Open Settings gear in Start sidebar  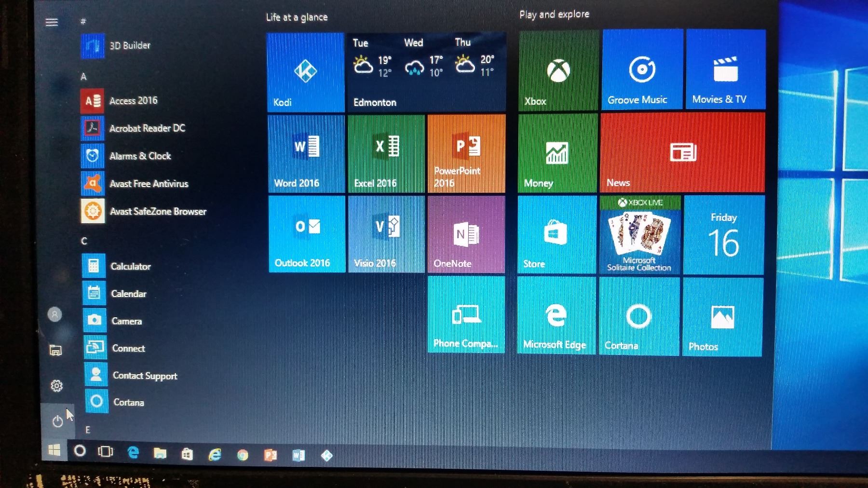56,386
